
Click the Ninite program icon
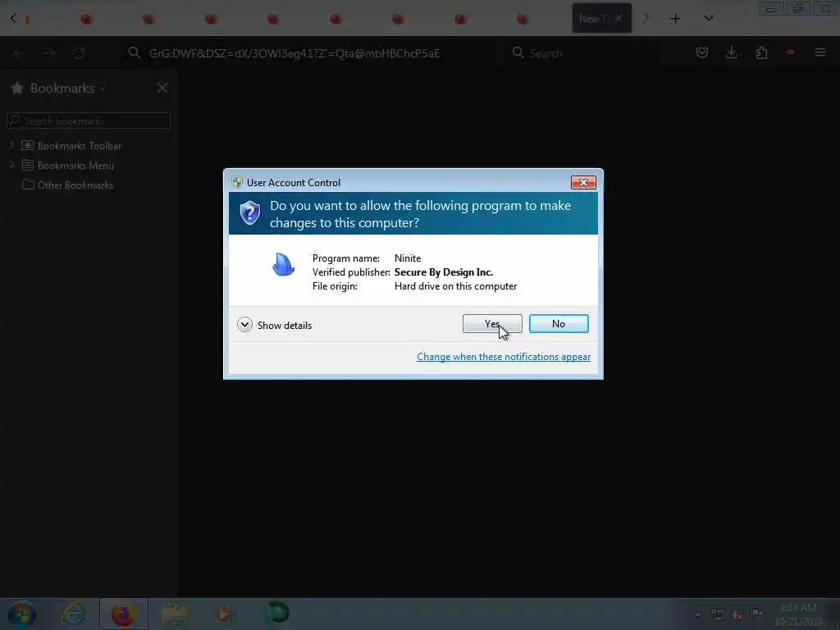pyautogui.click(x=283, y=264)
